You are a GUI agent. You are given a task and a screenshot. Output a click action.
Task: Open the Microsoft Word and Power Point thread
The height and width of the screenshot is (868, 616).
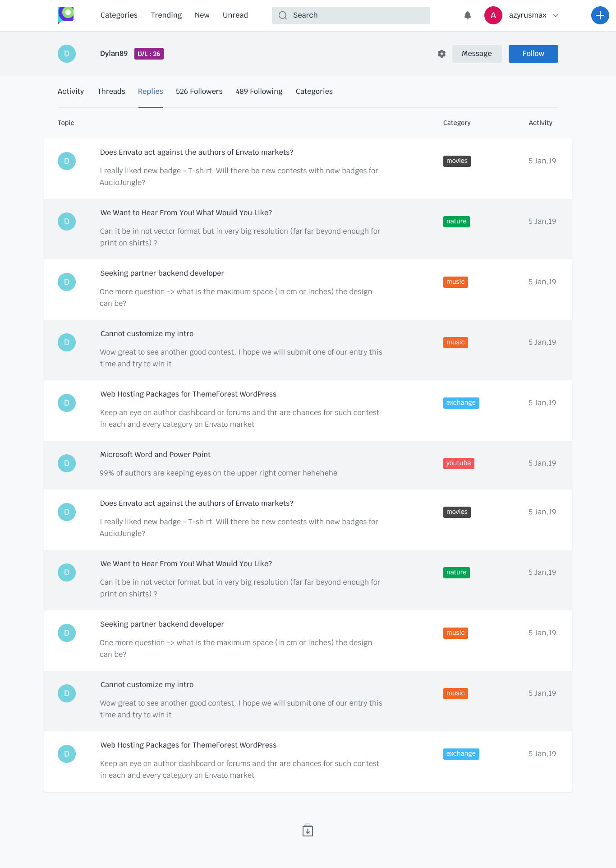pos(155,454)
